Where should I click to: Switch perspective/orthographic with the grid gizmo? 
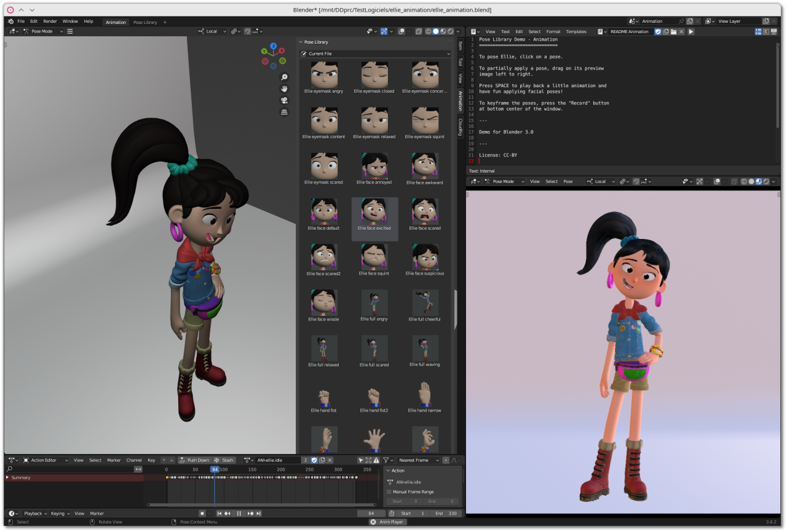(284, 112)
